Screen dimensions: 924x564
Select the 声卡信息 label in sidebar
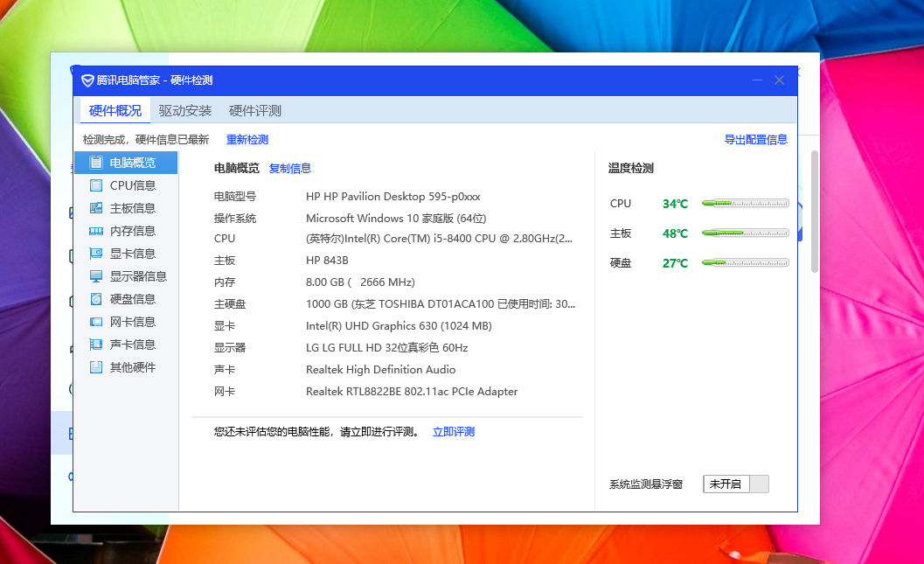(x=133, y=345)
